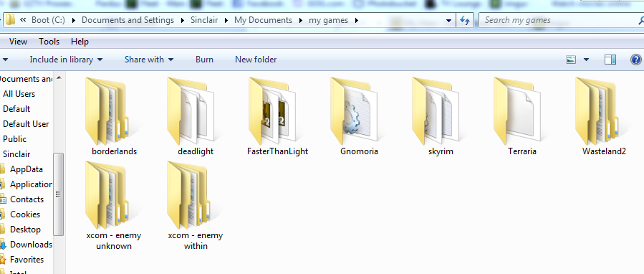
Task: Select the Gnomoria folder icon
Action: [354, 111]
